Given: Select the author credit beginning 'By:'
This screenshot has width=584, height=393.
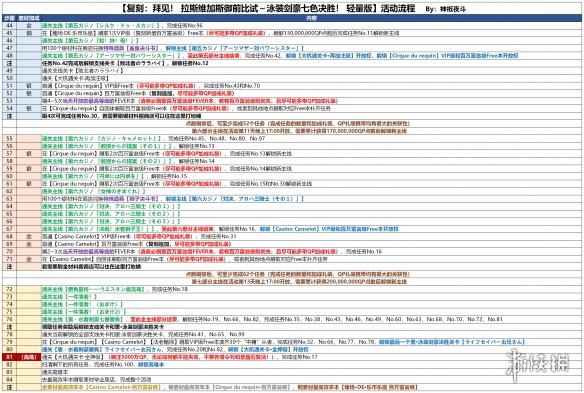Looking at the screenshot, I should [x=445, y=9].
